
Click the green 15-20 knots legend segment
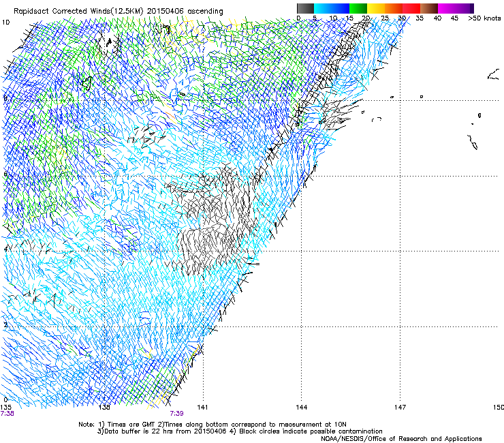[358, 8]
